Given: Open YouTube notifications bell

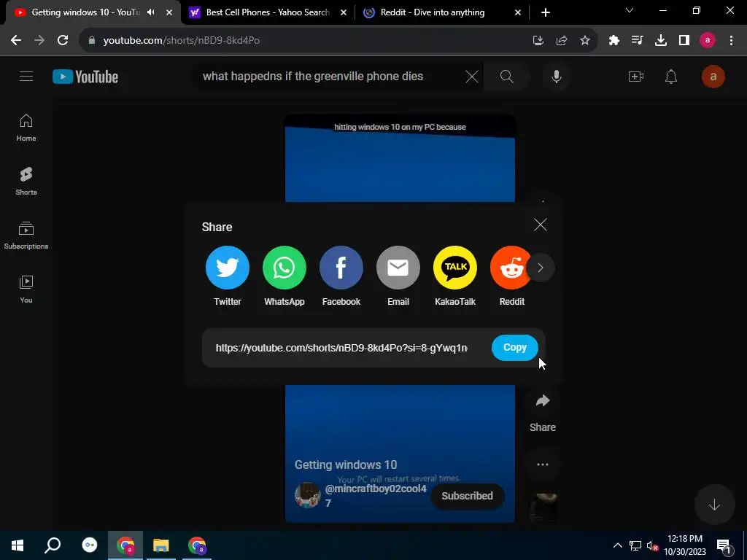Looking at the screenshot, I should [x=671, y=76].
